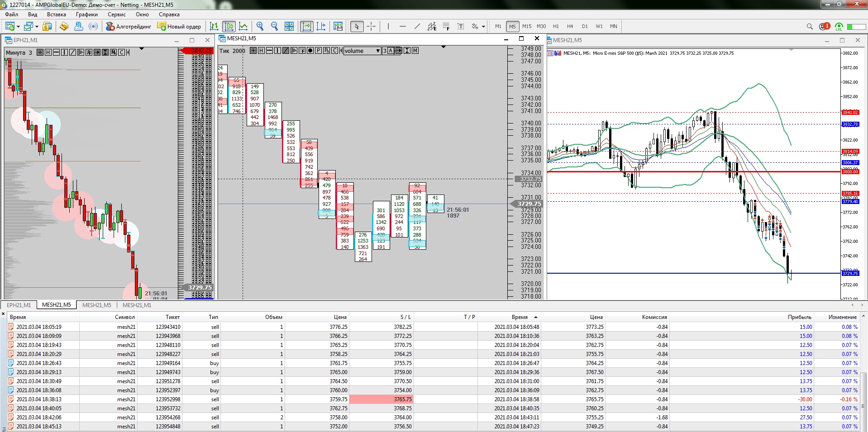Click the Zoom In magnifier icon

coord(260,26)
